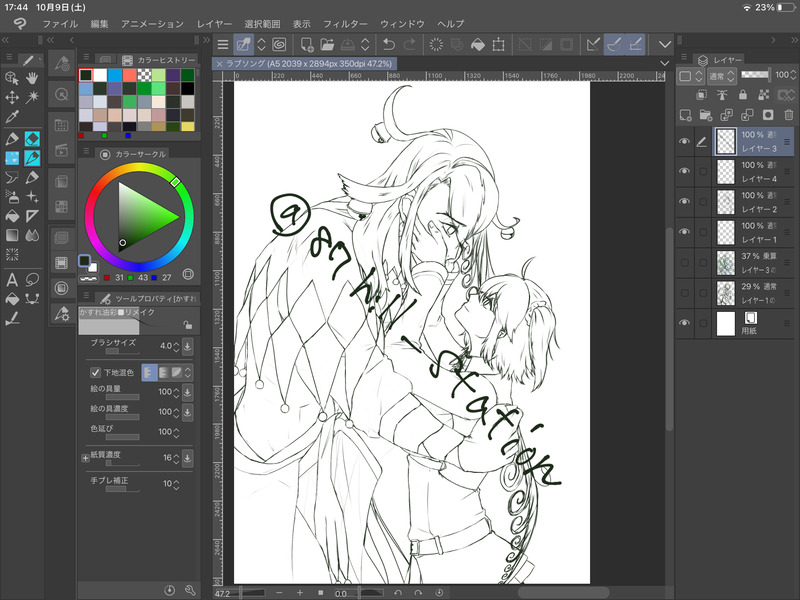Adjust 絵の具量 stepper arrows

176,392
